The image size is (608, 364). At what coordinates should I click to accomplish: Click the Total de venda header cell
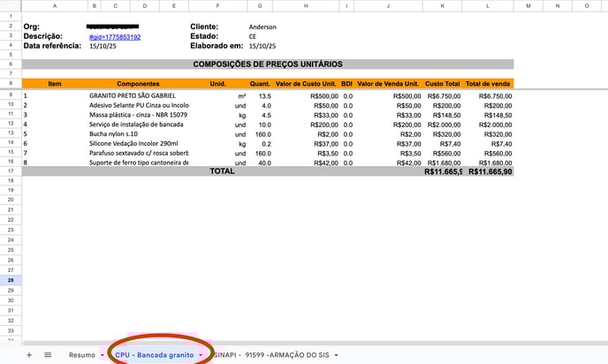coord(488,83)
